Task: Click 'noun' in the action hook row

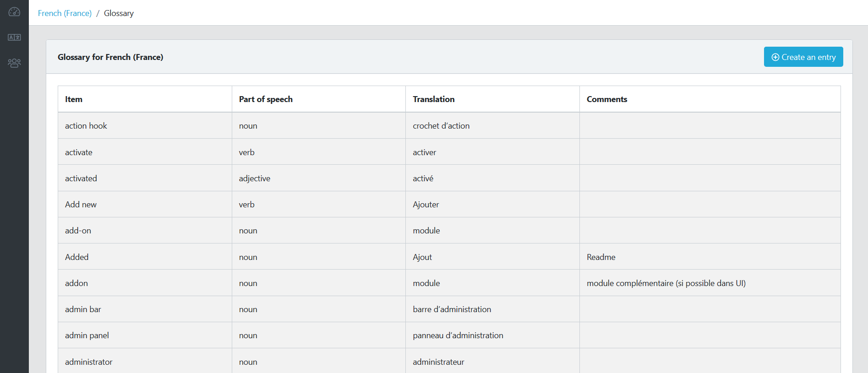Action: click(248, 126)
